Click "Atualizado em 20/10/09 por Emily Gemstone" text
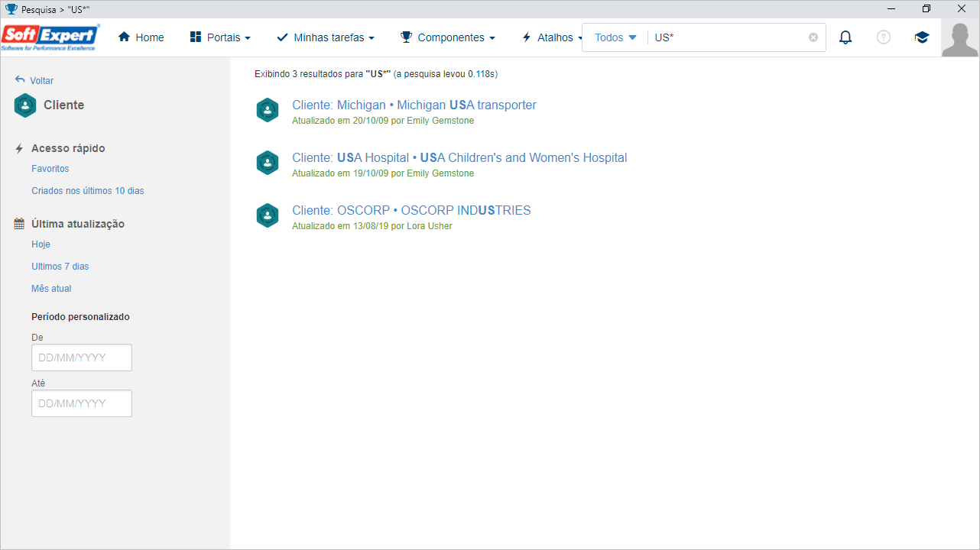This screenshot has height=550, width=980. pos(383,121)
